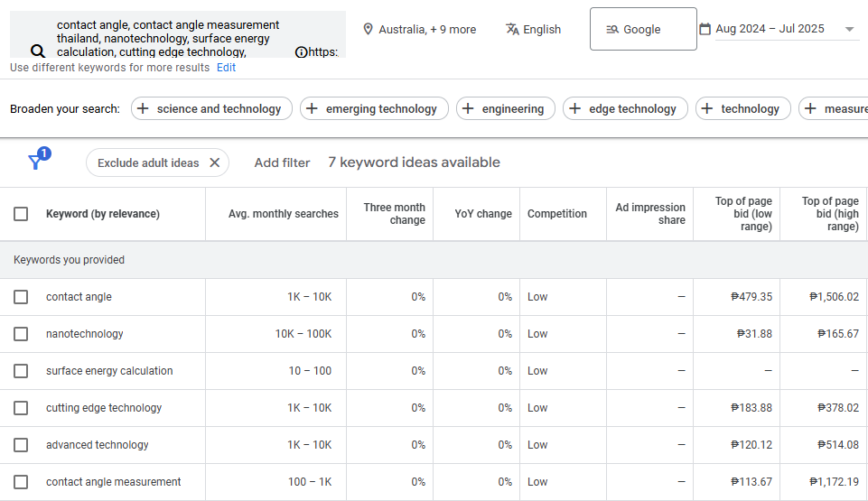Sort by Avg. monthly searches column

pyautogui.click(x=283, y=214)
